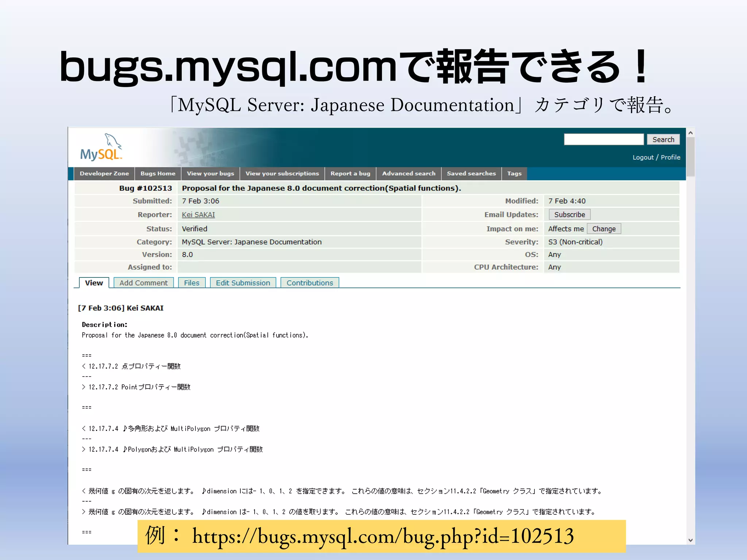
Task: Click the Version value '8.0'
Action: coord(187,254)
